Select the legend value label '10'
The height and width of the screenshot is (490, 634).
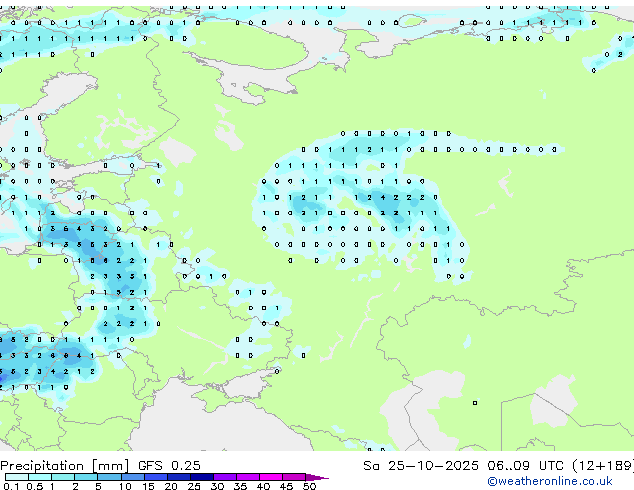click(125, 486)
